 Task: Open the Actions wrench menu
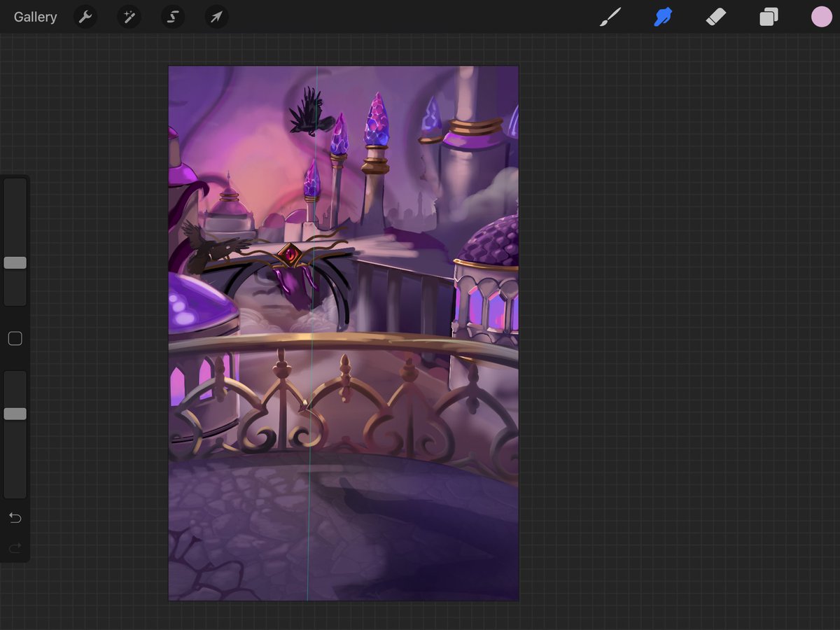click(x=85, y=17)
